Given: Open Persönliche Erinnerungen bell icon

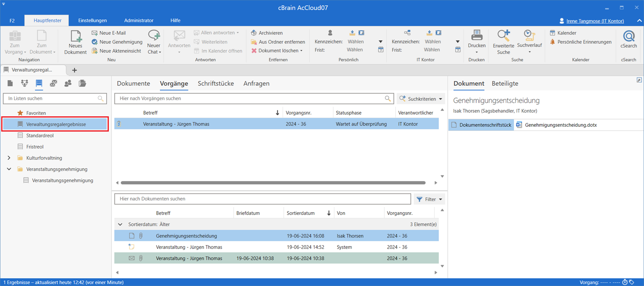Looking at the screenshot, I should point(552,42).
